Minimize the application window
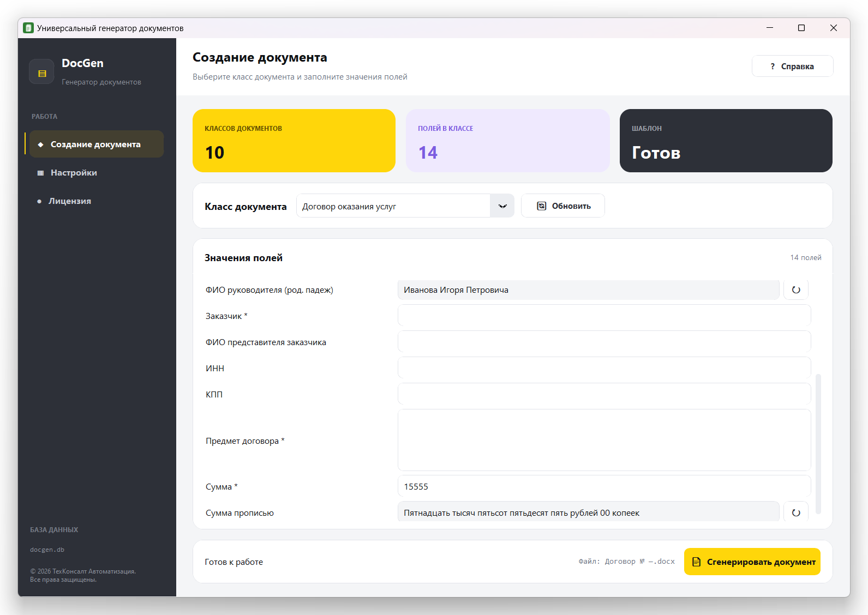 [x=770, y=28]
